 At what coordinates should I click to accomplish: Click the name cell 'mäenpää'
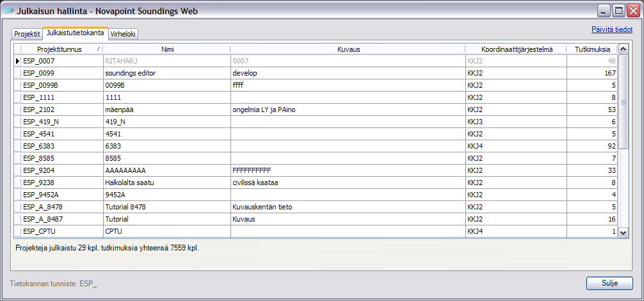tap(166, 110)
